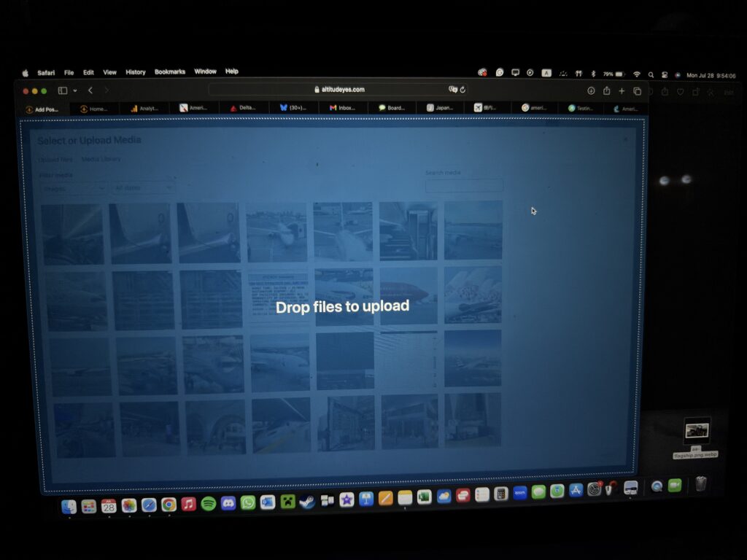Open Safari downloads list
747x560 pixels.
(591, 91)
